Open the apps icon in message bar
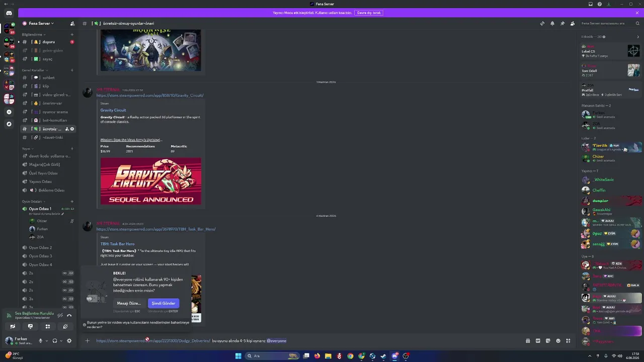The width and height of the screenshot is (644, 362). click(568, 341)
